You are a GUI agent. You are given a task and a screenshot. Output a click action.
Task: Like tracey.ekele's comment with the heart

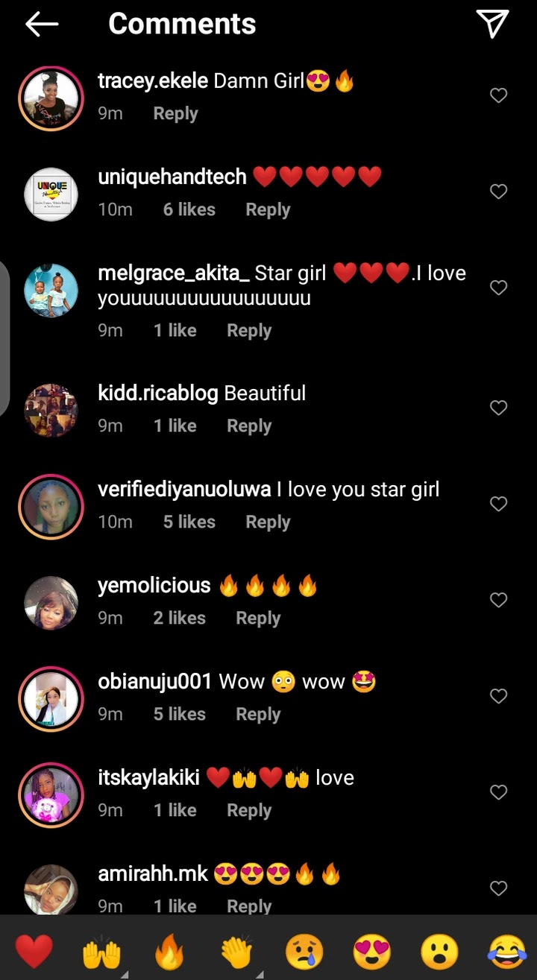pos(498,95)
